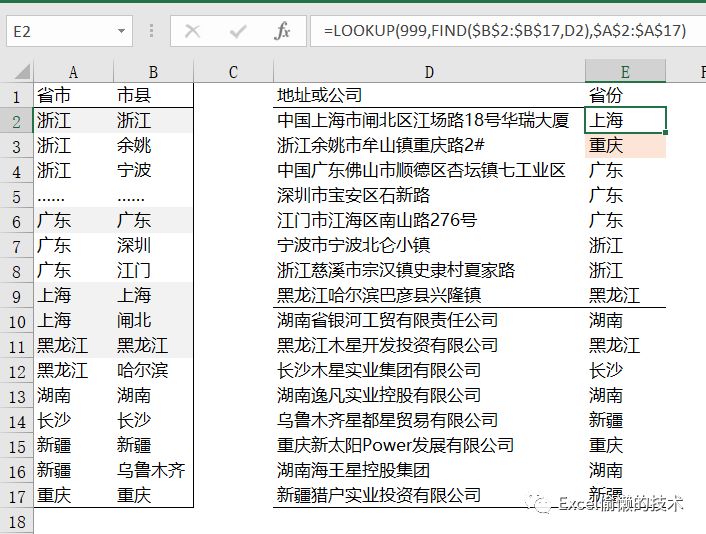Click cell B16 '乌鲁木齐'

(153, 471)
